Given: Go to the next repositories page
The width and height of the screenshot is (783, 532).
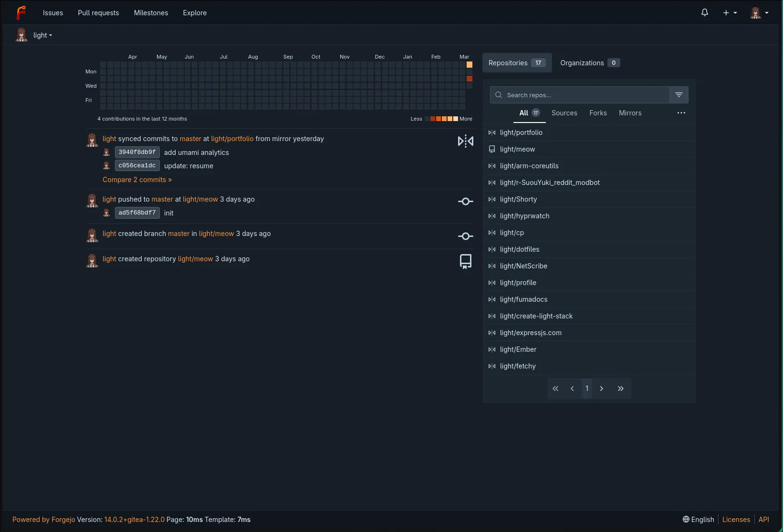Looking at the screenshot, I should [x=601, y=389].
